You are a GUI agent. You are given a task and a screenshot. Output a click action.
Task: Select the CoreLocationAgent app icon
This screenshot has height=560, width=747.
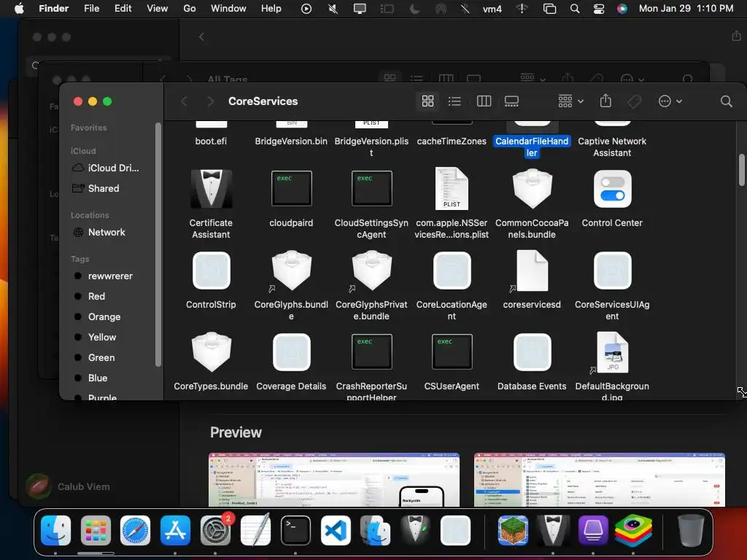[452, 271]
